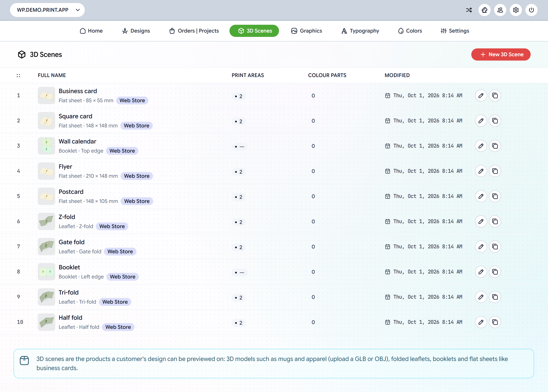The width and height of the screenshot is (548, 392).
Task: Open the gear settings icon in top bar
Action: click(x=516, y=10)
